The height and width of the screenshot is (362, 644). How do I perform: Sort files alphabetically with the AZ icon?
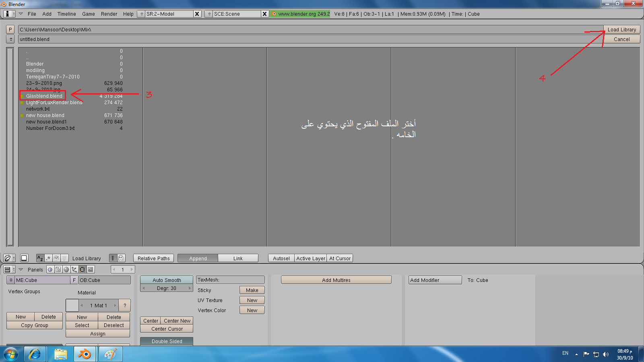(40, 258)
